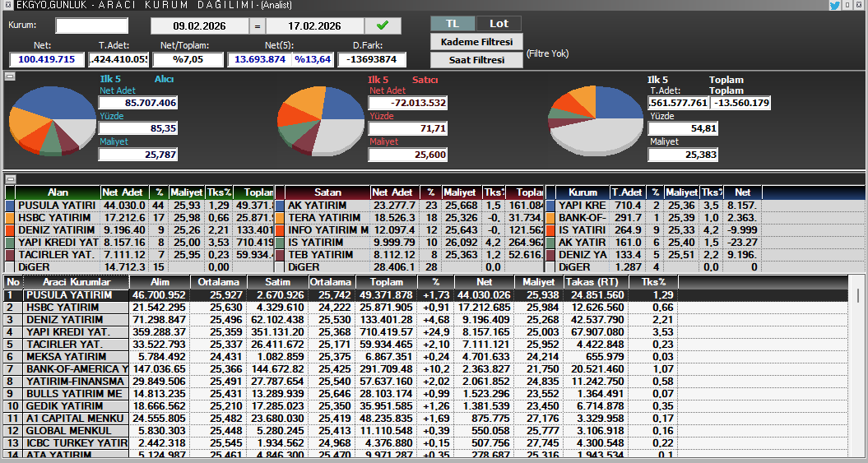868x463 pixels.
Task: Click green swatch beside AK YATIR in Kurum
Action: click(x=550, y=243)
